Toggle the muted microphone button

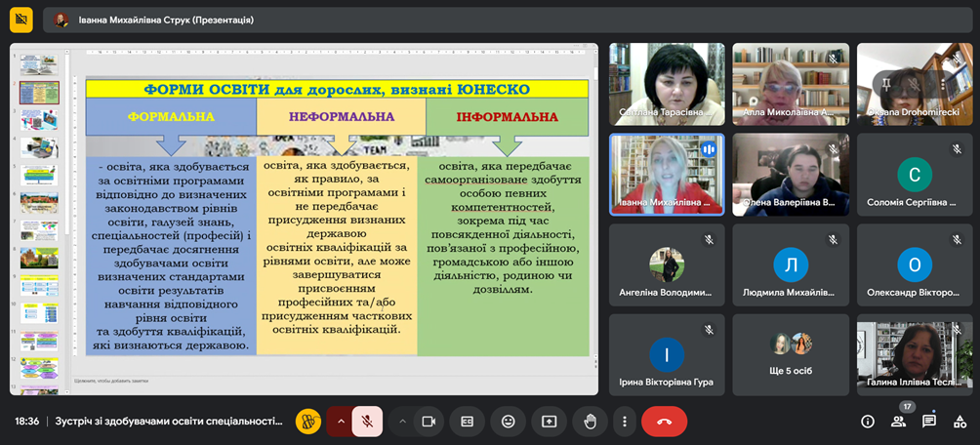367,422
